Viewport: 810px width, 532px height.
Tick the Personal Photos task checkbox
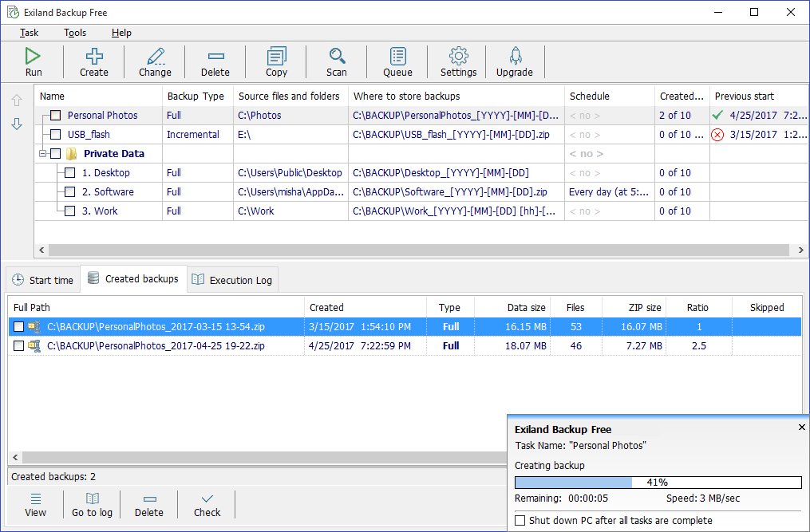tap(55, 115)
